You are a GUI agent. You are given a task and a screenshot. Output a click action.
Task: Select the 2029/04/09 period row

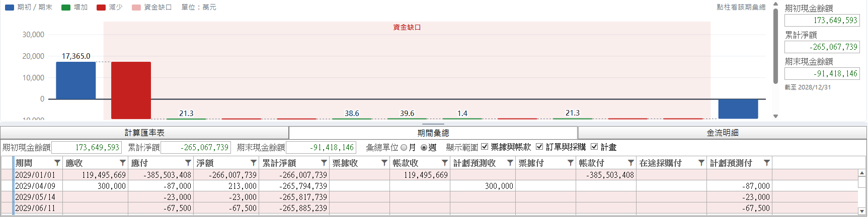(x=429, y=186)
